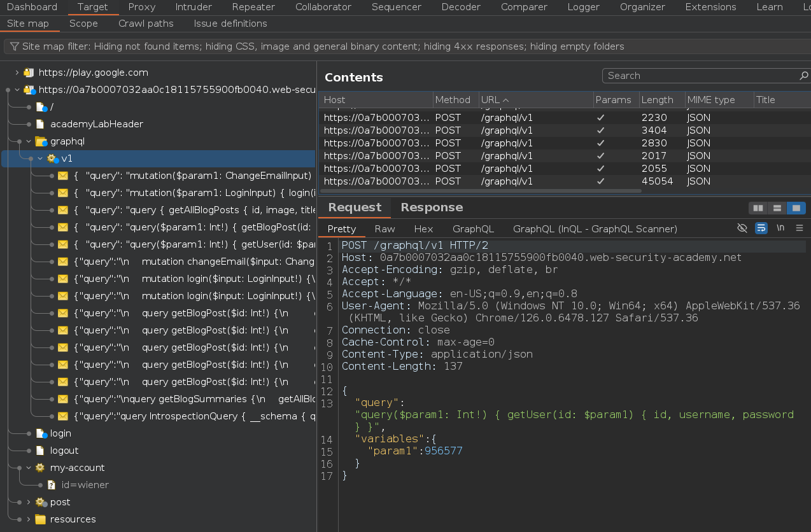
Task: Click the search magnifier icon in Contents
Action: tap(804, 76)
